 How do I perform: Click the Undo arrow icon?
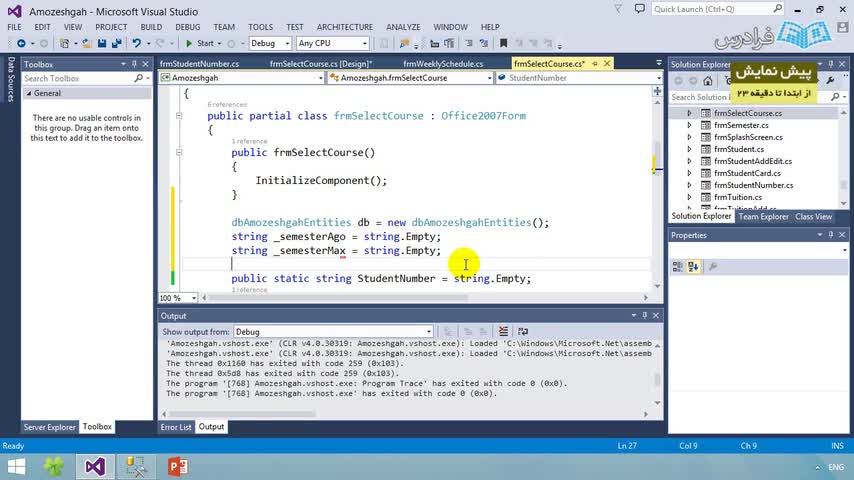(x=136, y=43)
